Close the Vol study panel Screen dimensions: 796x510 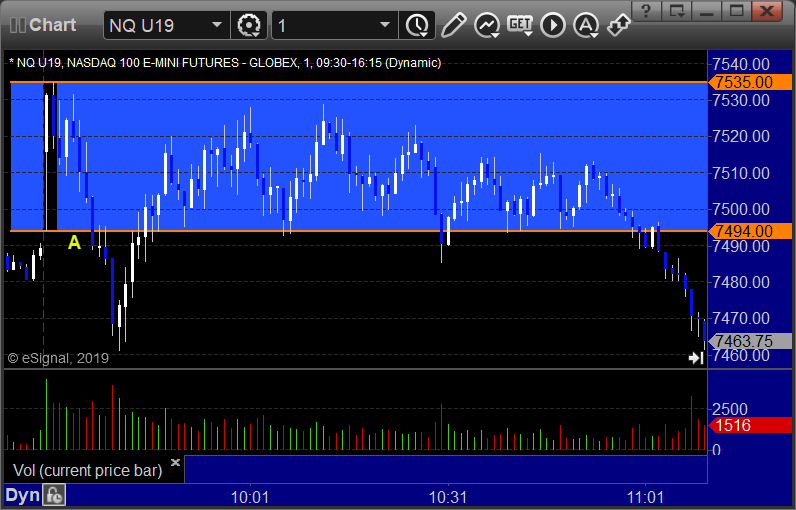(x=176, y=462)
